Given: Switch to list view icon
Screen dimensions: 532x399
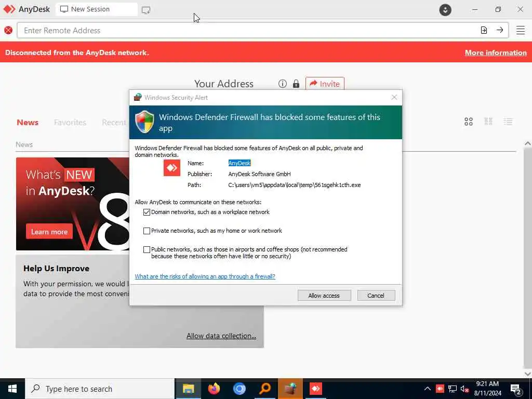Looking at the screenshot, I should coord(508,122).
